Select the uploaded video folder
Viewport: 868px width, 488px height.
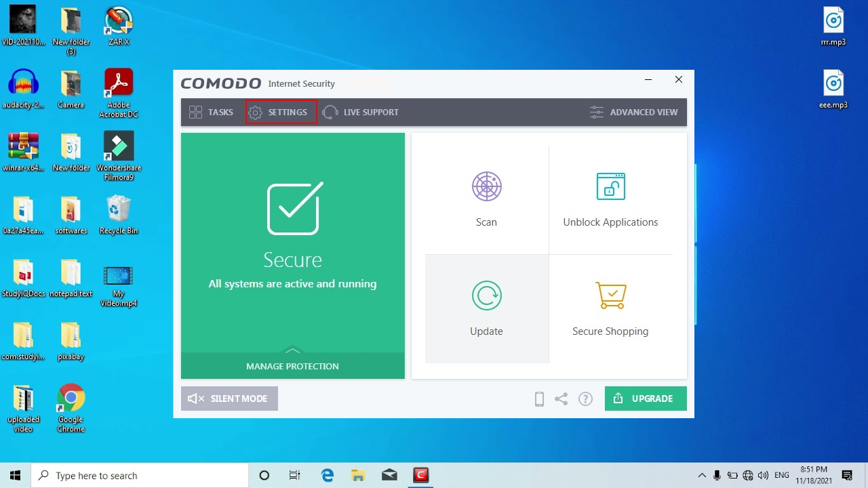pyautogui.click(x=23, y=408)
